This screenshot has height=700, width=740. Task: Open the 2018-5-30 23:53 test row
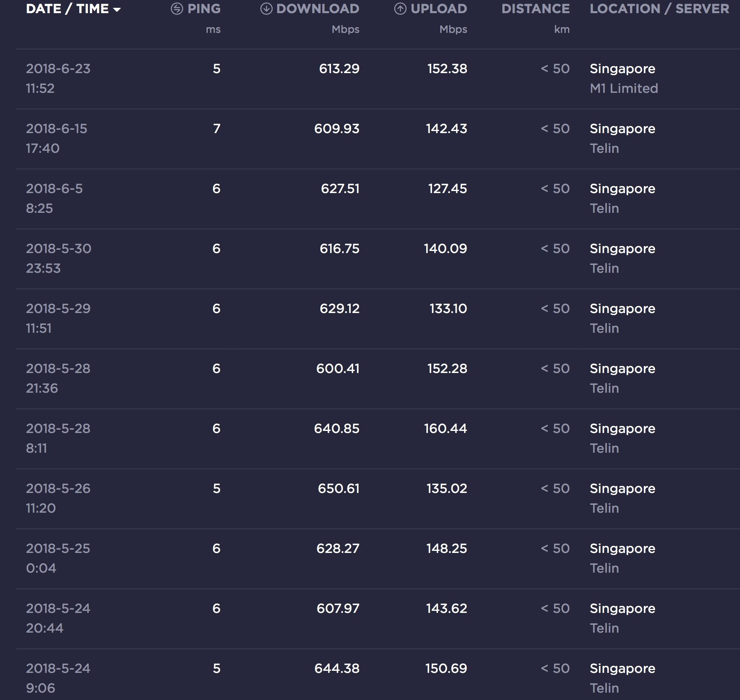click(58, 258)
